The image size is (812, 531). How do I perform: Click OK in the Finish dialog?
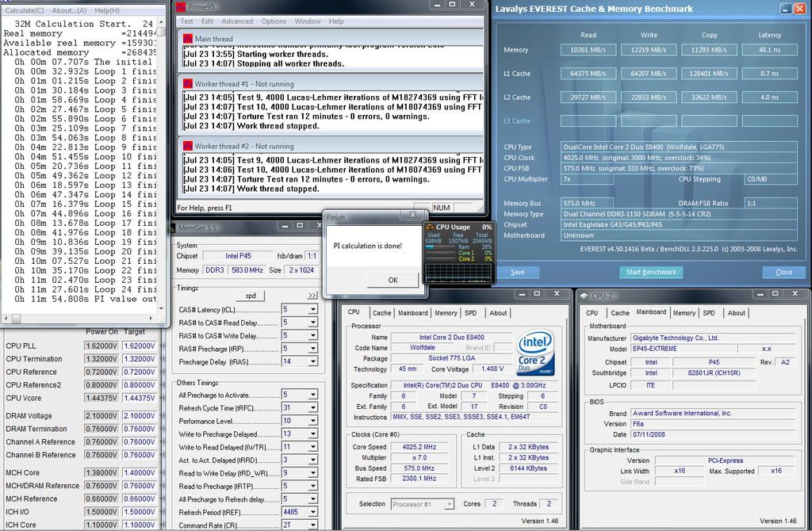pos(393,280)
